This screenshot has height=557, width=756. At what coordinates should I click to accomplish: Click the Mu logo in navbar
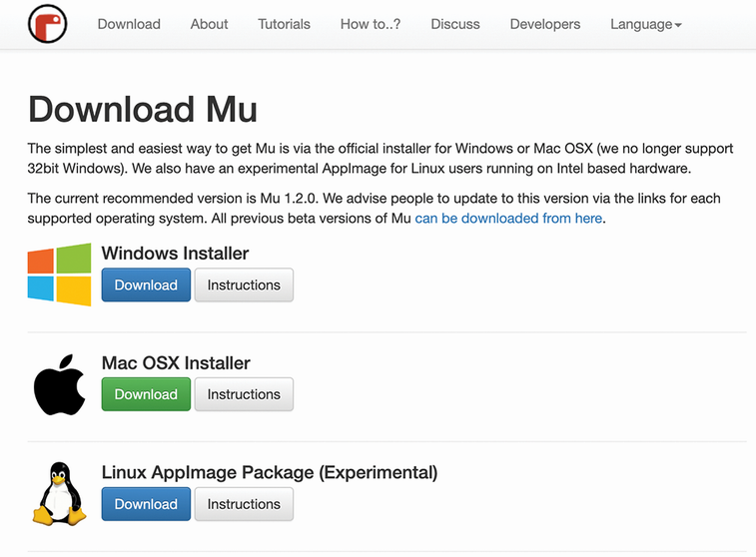coord(47,24)
